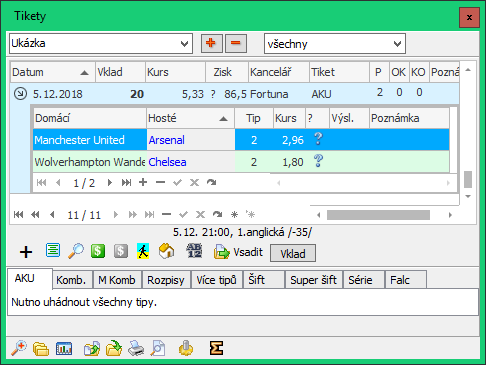Go to first match in inner navigator
The image size is (486, 365).
pos(41,182)
